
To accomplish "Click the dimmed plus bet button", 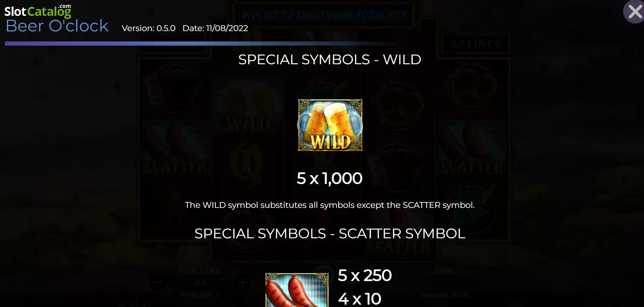I will point(242,282).
